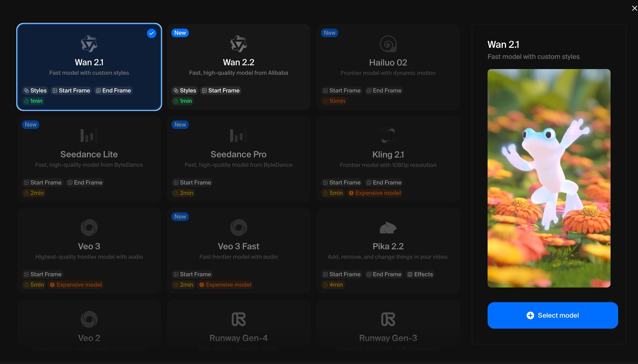
Task: Click the Runway Gen-3 logo icon
Action: pos(388,319)
